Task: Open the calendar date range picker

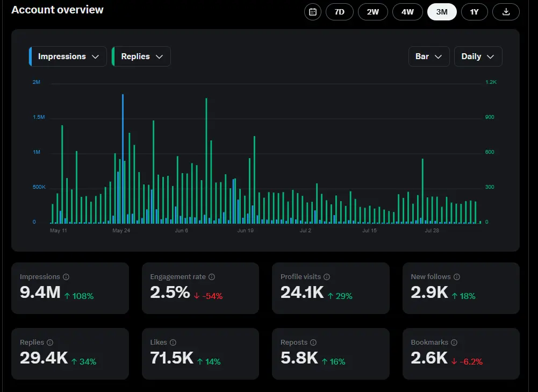Action: pyautogui.click(x=313, y=12)
